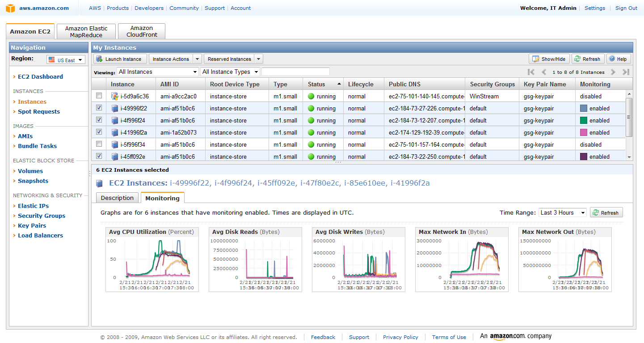The width and height of the screenshot is (644, 343).
Task: Click the stacked servers icon beside EC2 Instances heading
Action: coord(100,183)
